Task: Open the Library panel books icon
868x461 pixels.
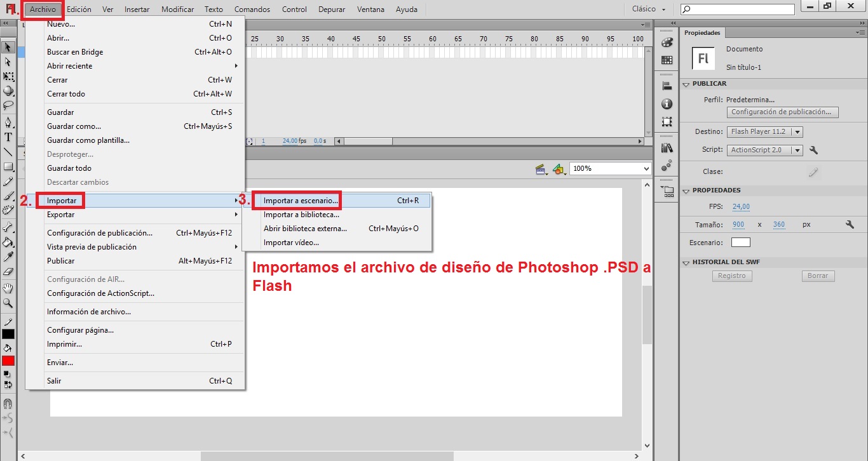Action: pyautogui.click(x=667, y=147)
